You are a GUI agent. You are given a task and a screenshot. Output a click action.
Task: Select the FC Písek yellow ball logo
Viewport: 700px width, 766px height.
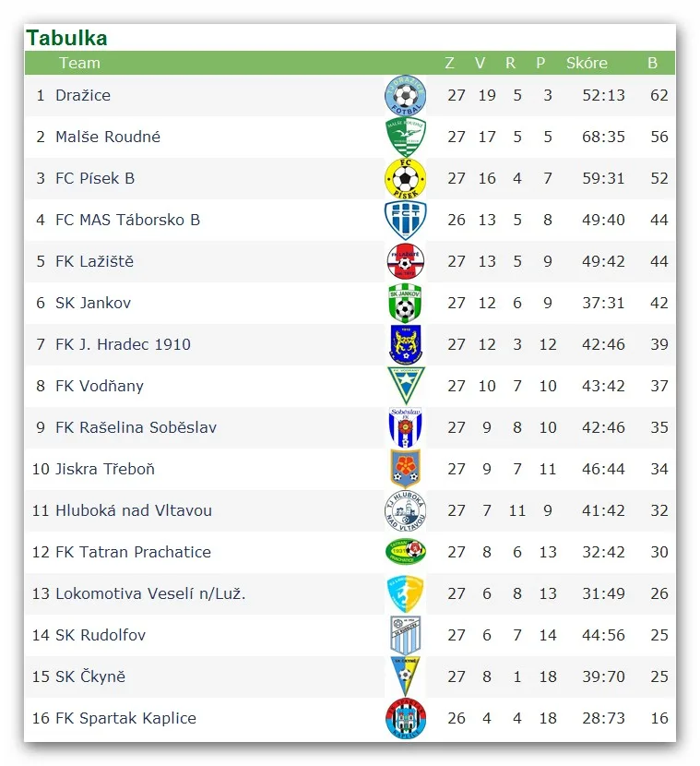405,179
